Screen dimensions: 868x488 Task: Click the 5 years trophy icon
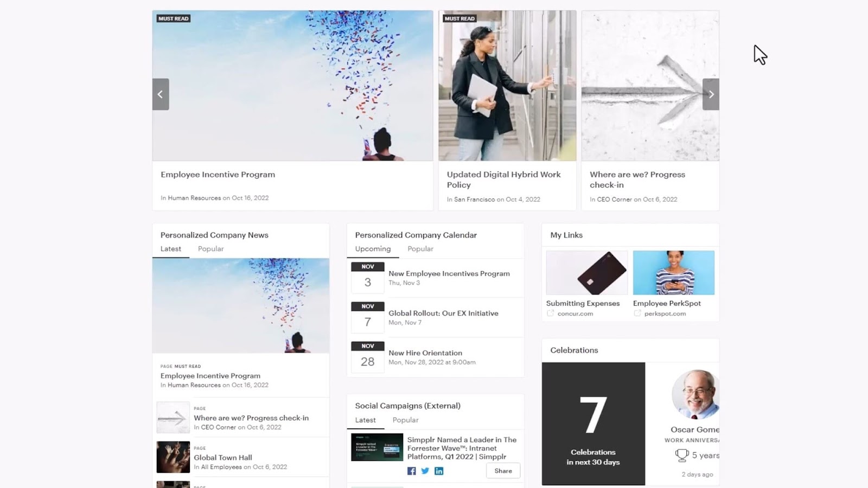pos(682,455)
